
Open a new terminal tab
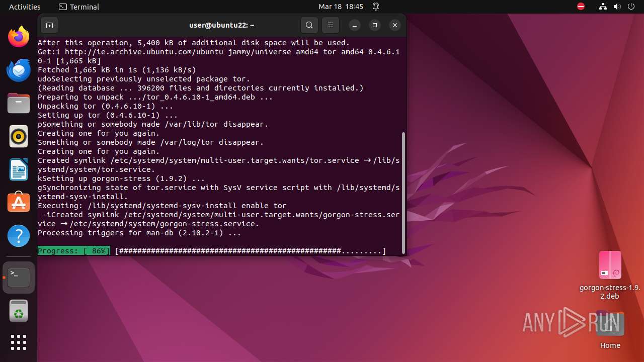click(49, 25)
